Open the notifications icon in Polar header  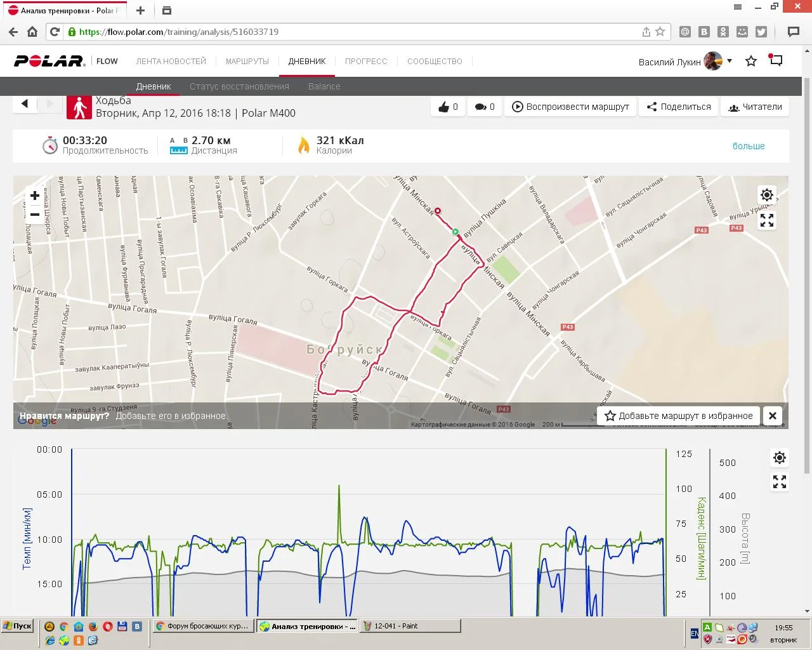775,61
